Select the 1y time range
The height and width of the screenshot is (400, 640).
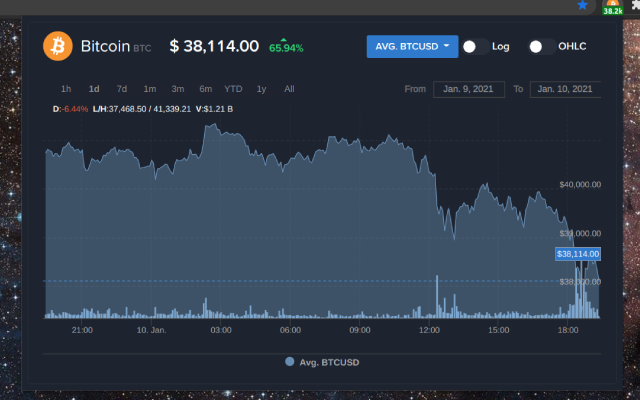tap(261, 89)
